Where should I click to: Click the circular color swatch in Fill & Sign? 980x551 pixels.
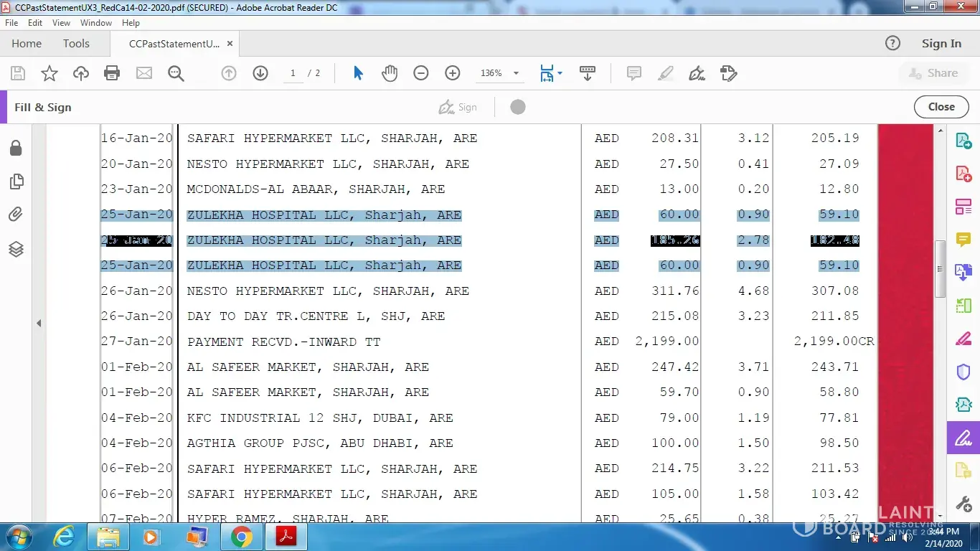point(517,107)
